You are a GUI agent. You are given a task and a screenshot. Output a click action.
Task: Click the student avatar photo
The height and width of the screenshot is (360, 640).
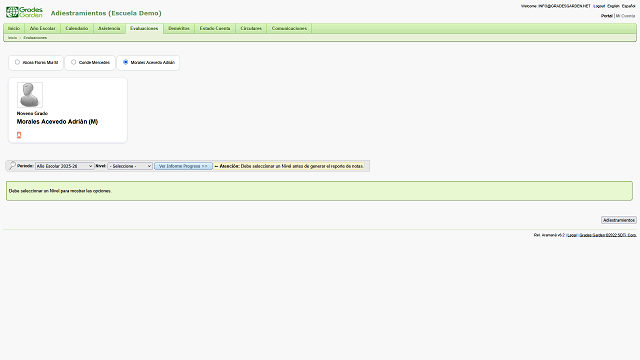pos(30,95)
